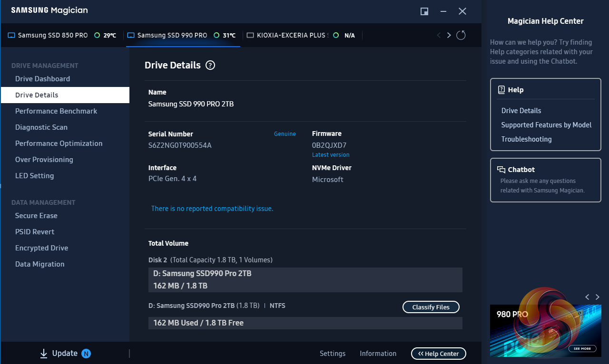
Task: Click the 29°C temperature of the 850 PRO
Action: [x=109, y=35]
